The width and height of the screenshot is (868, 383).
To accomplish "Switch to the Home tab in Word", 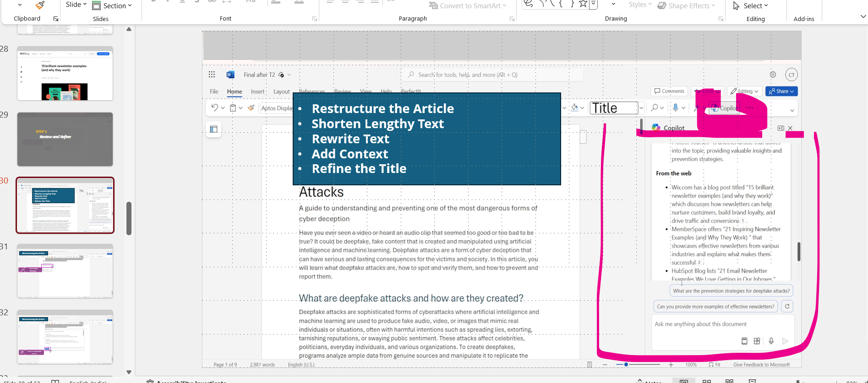I will coord(235,92).
